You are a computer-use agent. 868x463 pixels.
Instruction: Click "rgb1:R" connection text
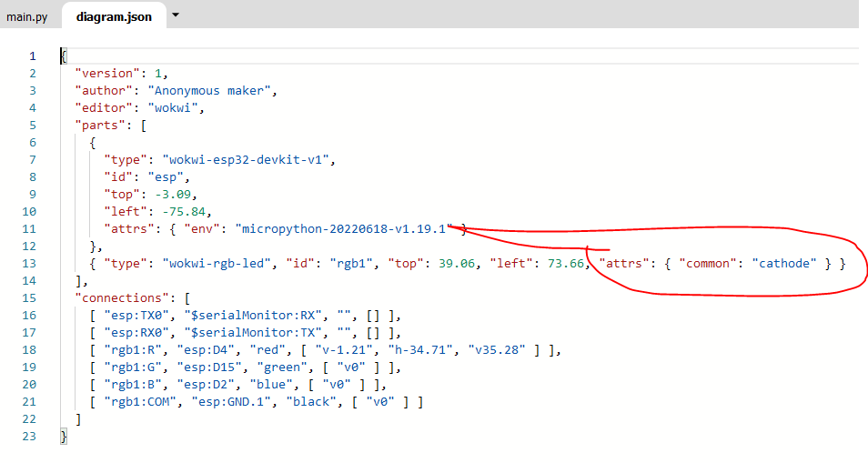[x=133, y=349]
